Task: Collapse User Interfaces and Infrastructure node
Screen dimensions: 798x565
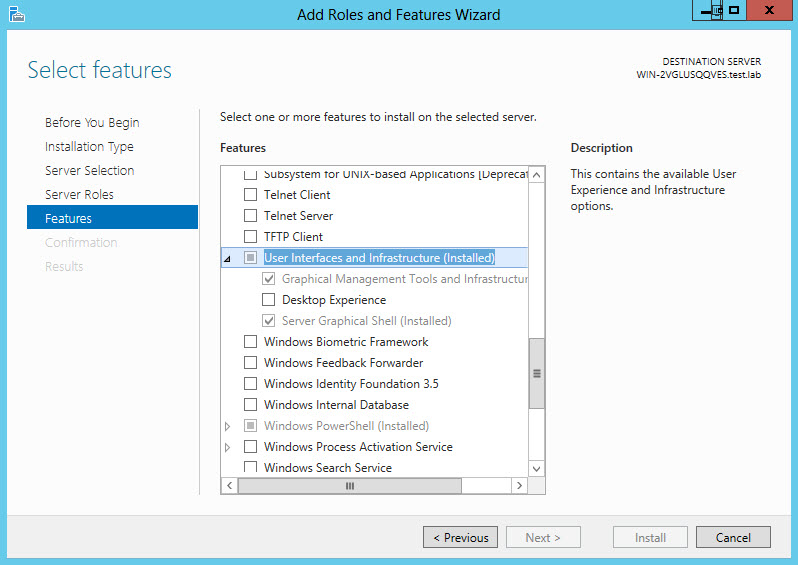Action: click(x=227, y=259)
